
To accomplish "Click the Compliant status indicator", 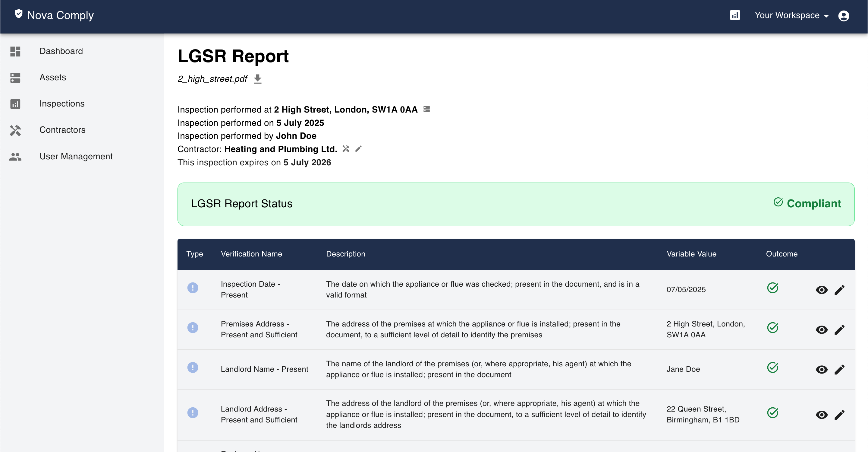I will coord(808,203).
